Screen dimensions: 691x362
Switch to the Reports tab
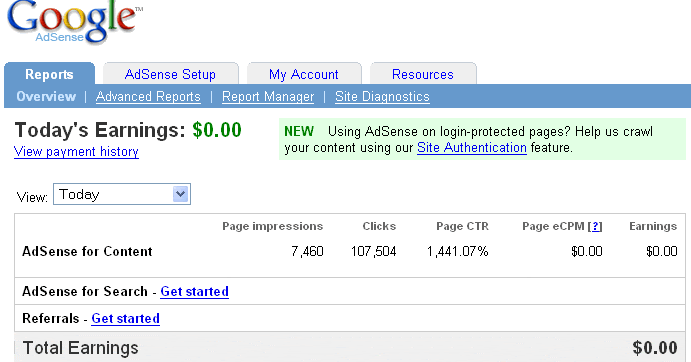pyautogui.click(x=49, y=74)
